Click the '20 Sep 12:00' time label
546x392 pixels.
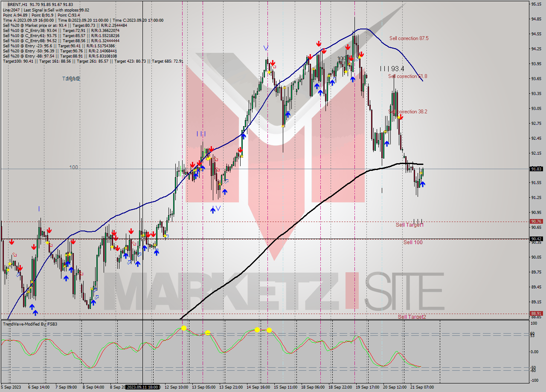[x=395, y=387]
